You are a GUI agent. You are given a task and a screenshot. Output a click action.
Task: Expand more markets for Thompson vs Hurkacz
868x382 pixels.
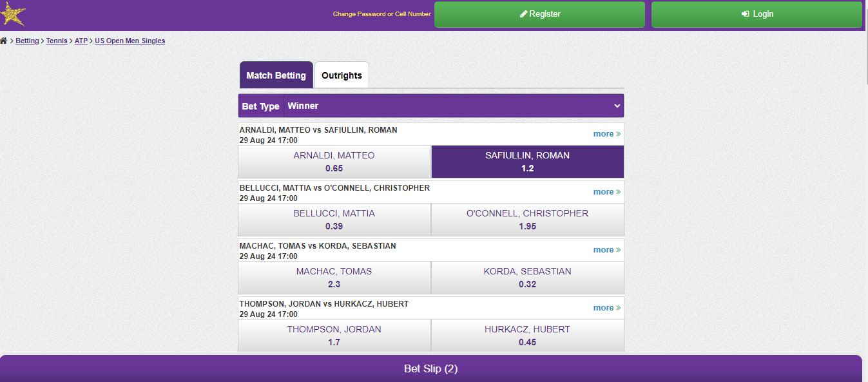click(606, 307)
